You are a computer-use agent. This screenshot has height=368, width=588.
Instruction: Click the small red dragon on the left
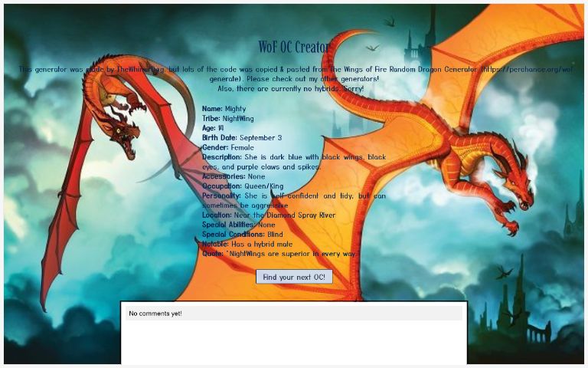click(x=115, y=107)
